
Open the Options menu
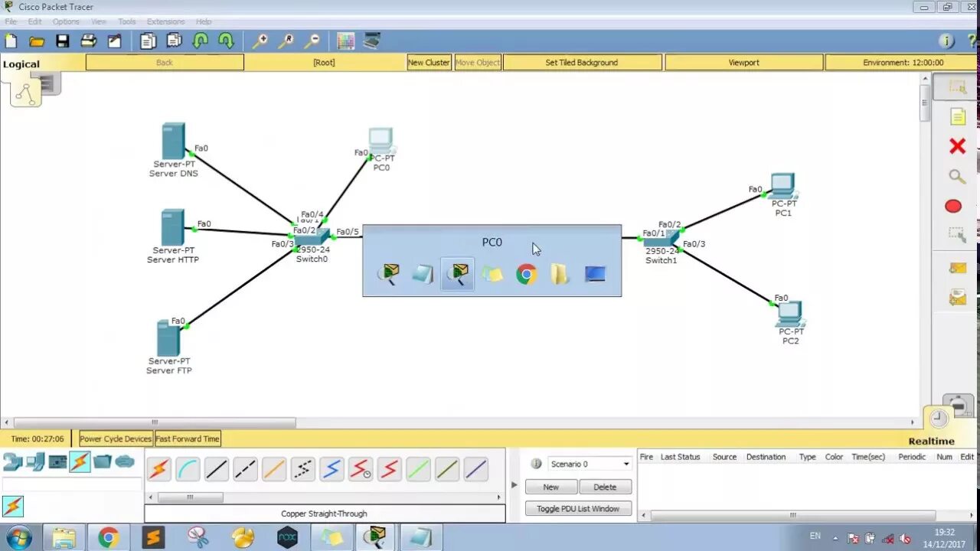pyautogui.click(x=66, y=21)
